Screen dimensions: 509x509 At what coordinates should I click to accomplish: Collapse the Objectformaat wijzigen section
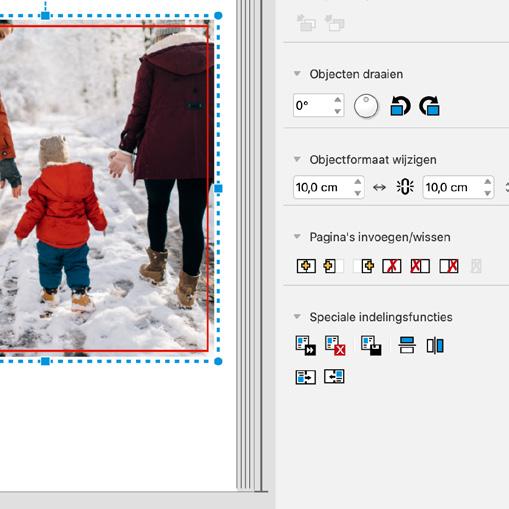[297, 159]
